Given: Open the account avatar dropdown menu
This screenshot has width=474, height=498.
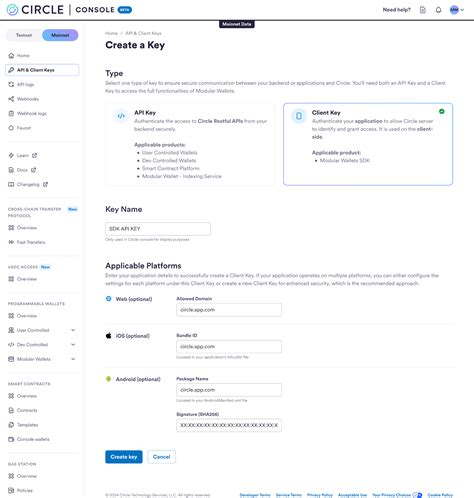Looking at the screenshot, I should click(x=456, y=10).
